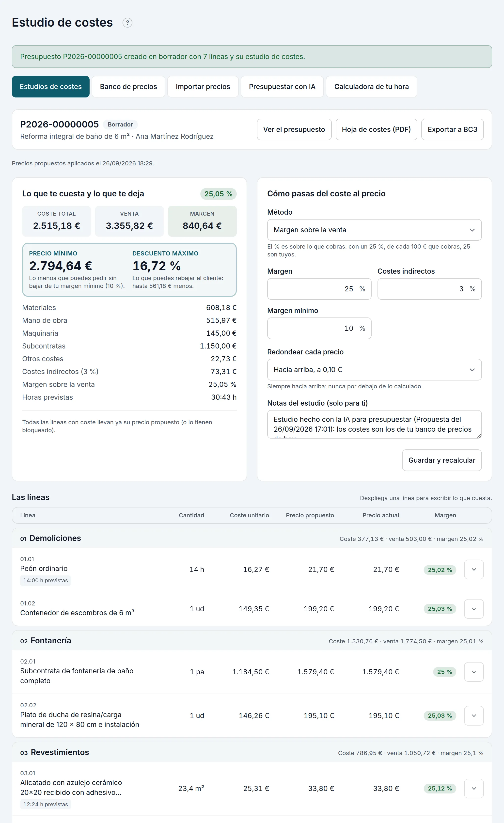
Task: Click the 25,05 % overall margin badge
Action: tap(218, 194)
